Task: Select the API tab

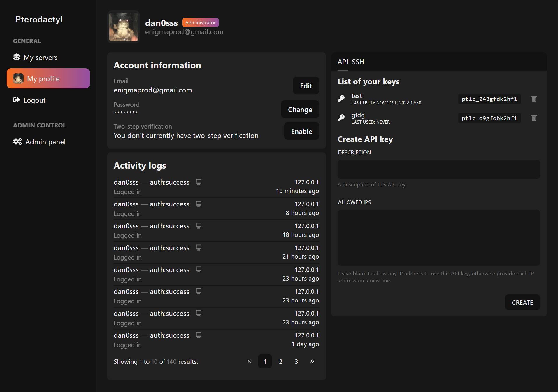Action: click(343, 62)
